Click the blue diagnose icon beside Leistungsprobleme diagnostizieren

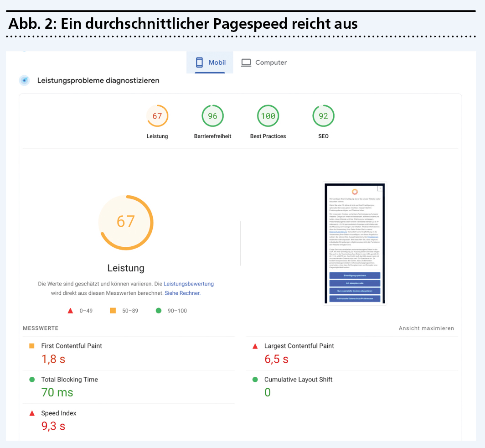(25, 81)
